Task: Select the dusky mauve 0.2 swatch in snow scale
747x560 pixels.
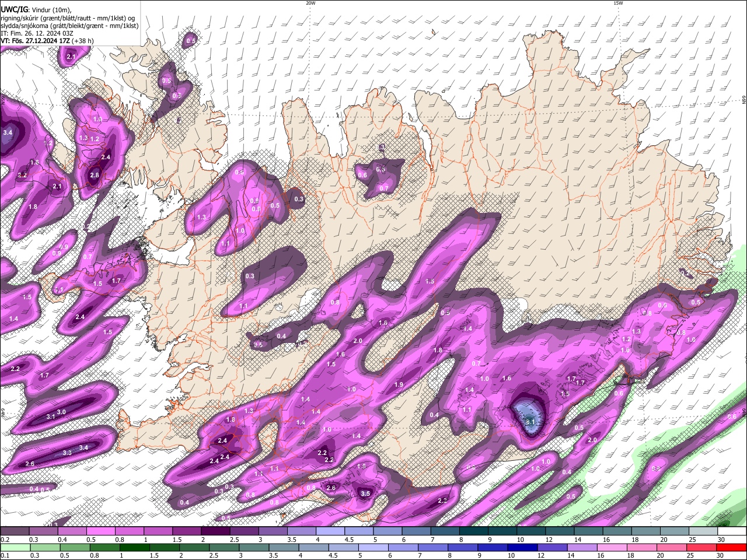Action: click(x=14, y=531)
